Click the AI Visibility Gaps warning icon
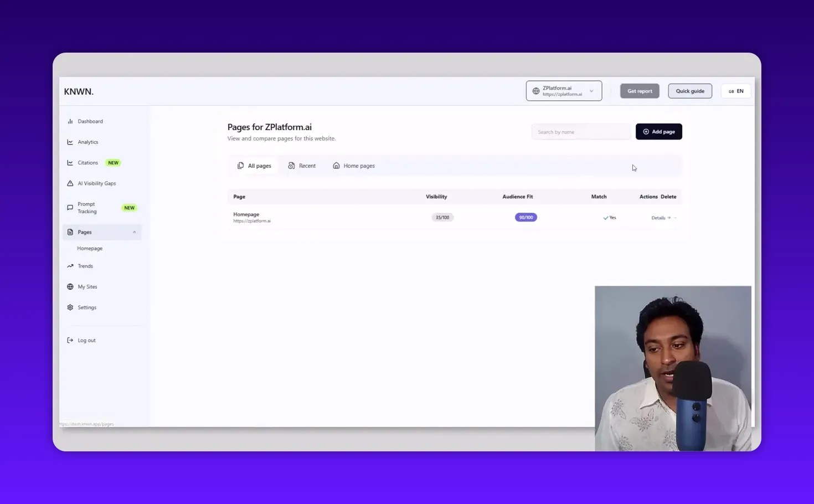Viewport: 814px width, 504px height. tap(70, 183)
